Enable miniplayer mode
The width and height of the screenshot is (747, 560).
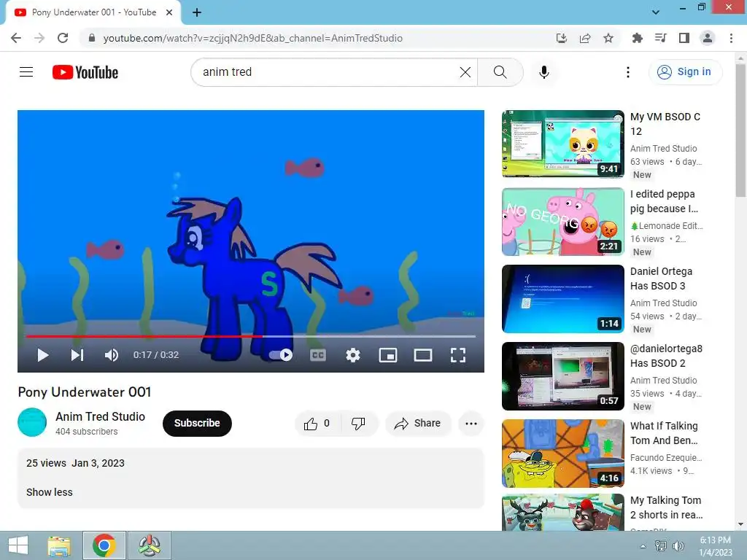[388, 355]
